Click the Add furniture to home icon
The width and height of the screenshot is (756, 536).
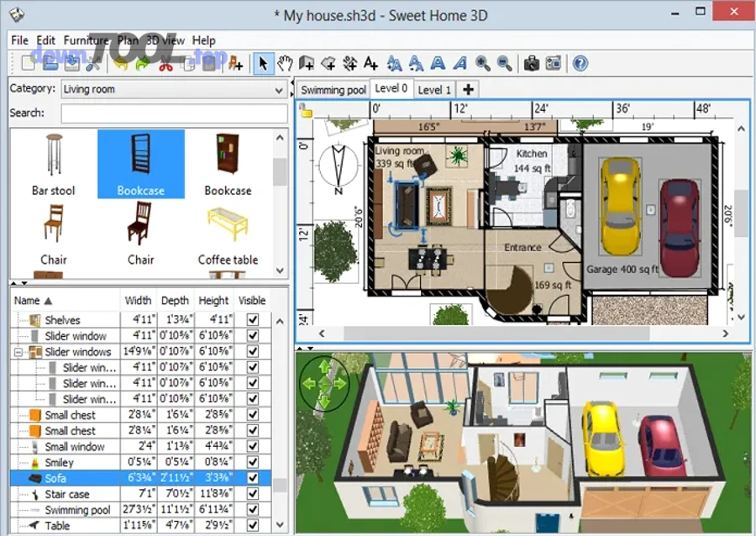(x=235, y=63)
